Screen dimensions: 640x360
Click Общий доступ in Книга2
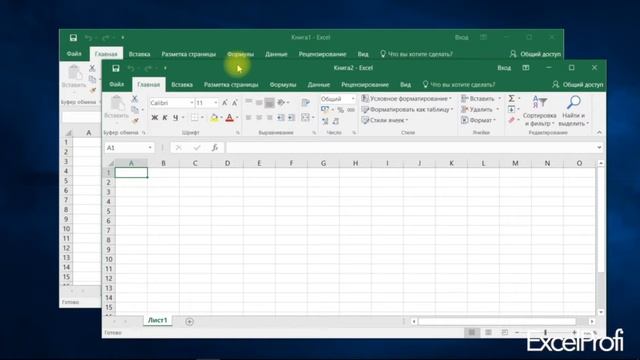578,84
